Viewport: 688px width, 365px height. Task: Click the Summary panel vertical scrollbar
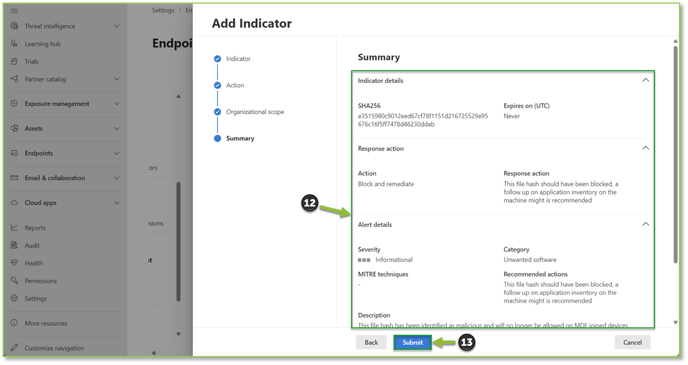click(x=675, y=154)
